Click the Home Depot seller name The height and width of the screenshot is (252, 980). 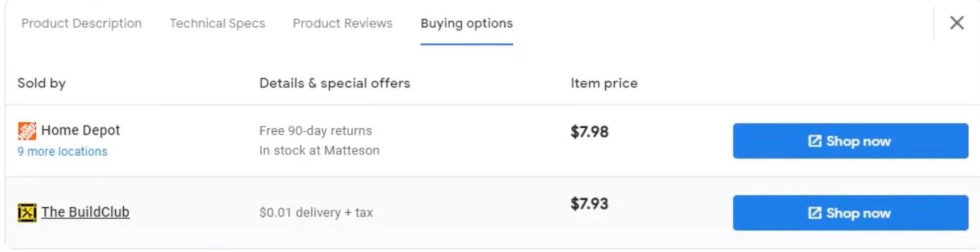point(81,131)
